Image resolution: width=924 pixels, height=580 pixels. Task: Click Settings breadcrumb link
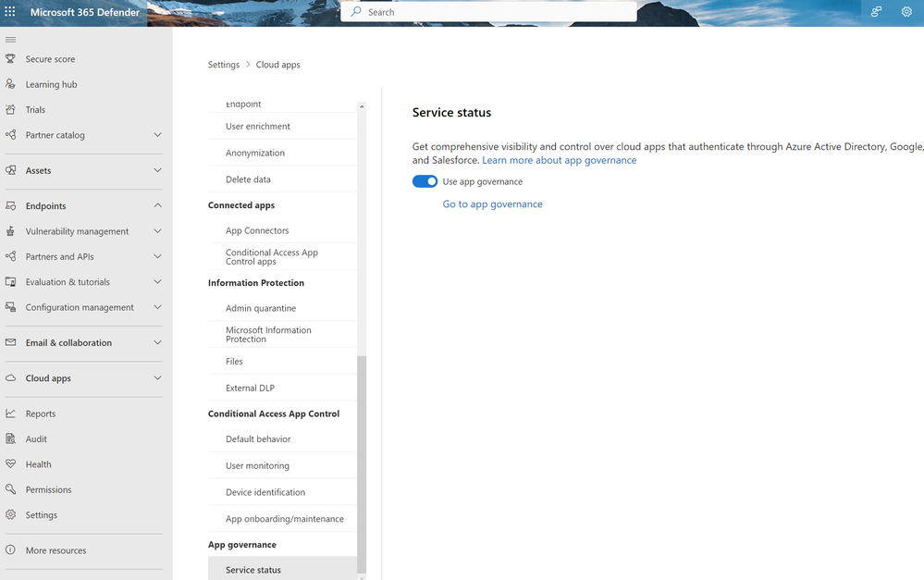(x=223, y=65)
